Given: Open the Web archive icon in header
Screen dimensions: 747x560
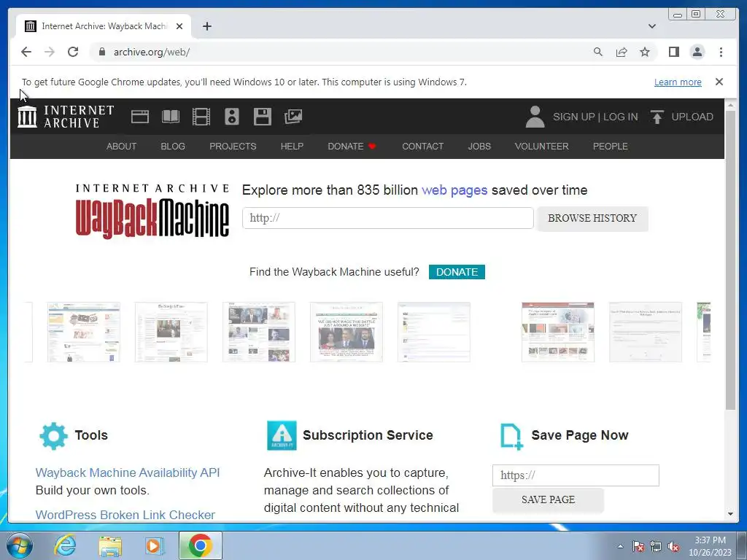Looking at the screenshot, I should click(139, 117).
